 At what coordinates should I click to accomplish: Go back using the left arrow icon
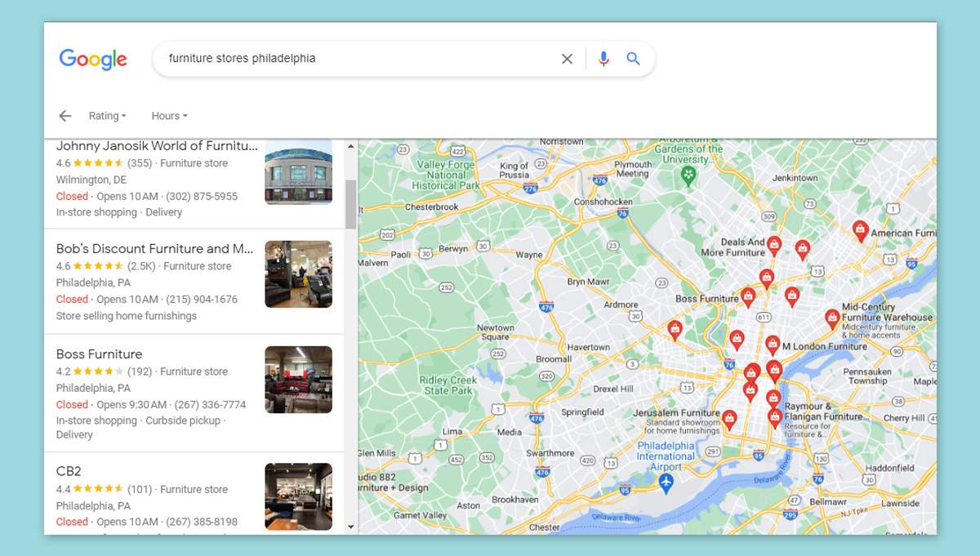tap(65, 116)
